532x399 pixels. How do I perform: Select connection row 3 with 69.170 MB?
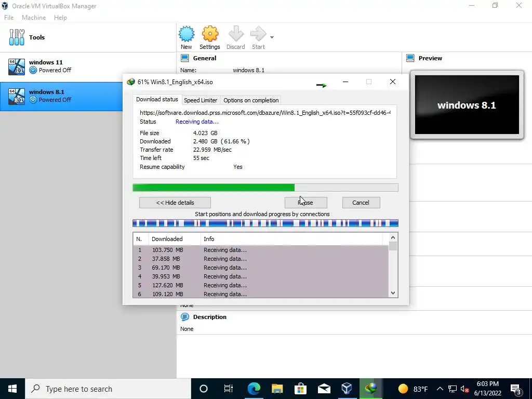(261, 268)
